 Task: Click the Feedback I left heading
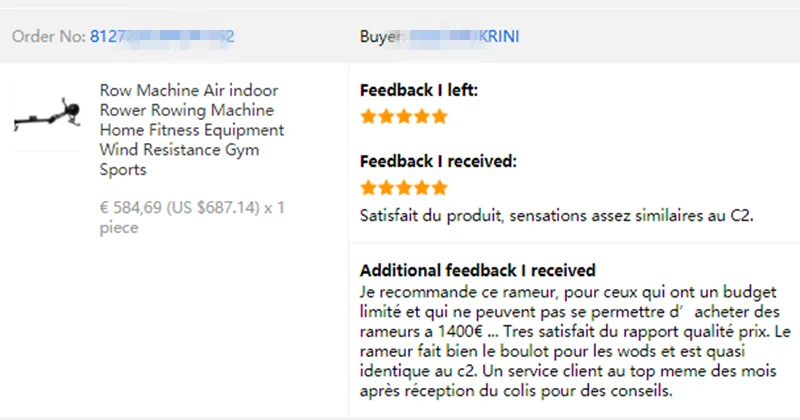pyautogui.click(x=419, y=90)
